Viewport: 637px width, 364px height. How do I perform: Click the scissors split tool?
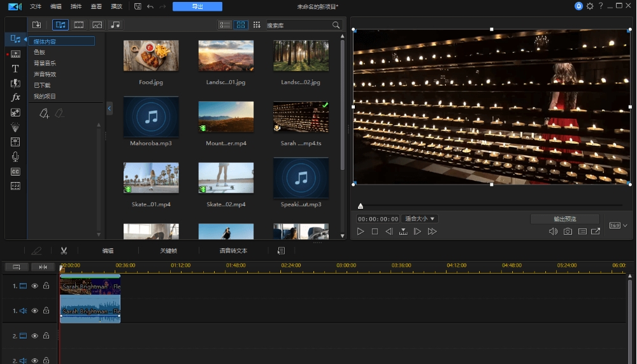(64, 251)
